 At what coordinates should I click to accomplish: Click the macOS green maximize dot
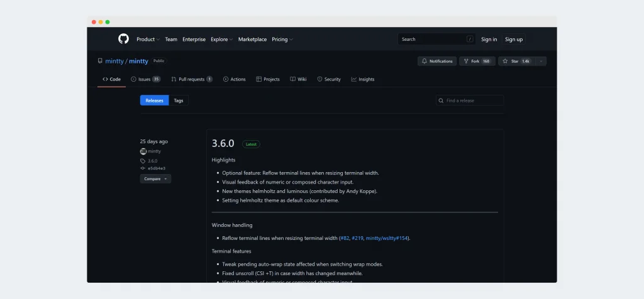(x=108, y=22)
